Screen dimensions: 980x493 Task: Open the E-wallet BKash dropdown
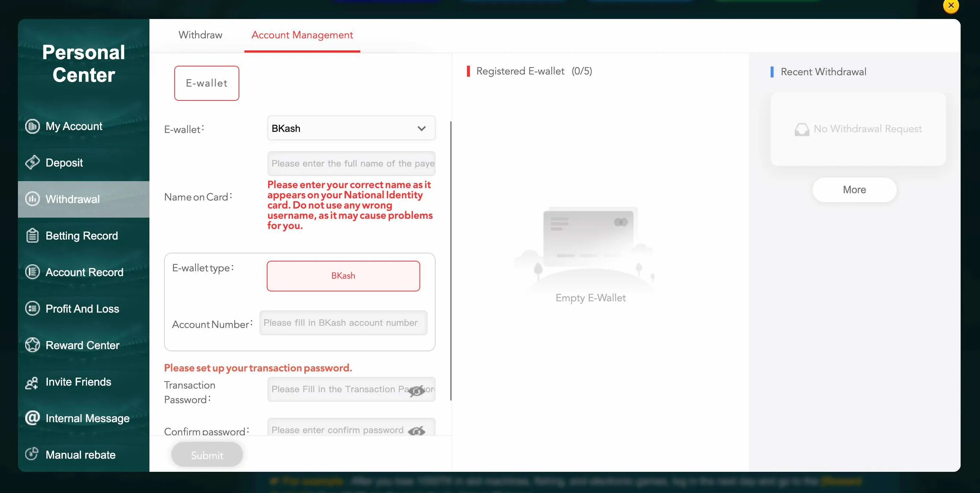click(351, 128)
